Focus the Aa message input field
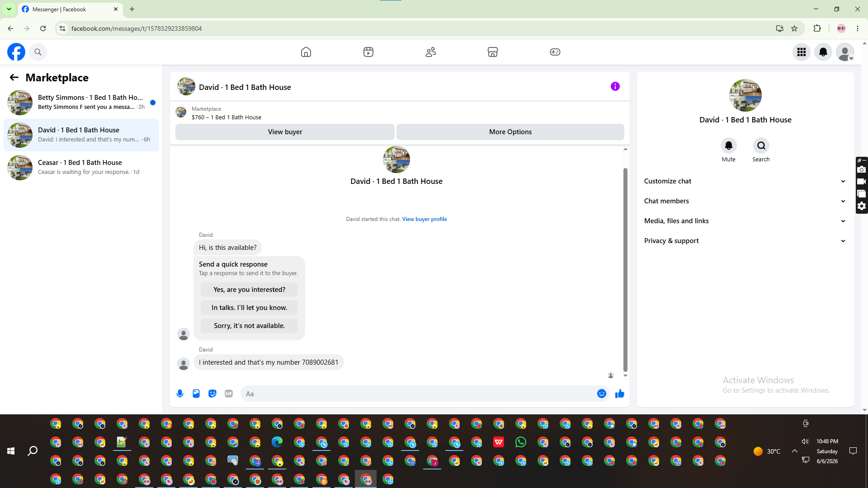Viewport: 868px width, 488px height. pos(418,394)
